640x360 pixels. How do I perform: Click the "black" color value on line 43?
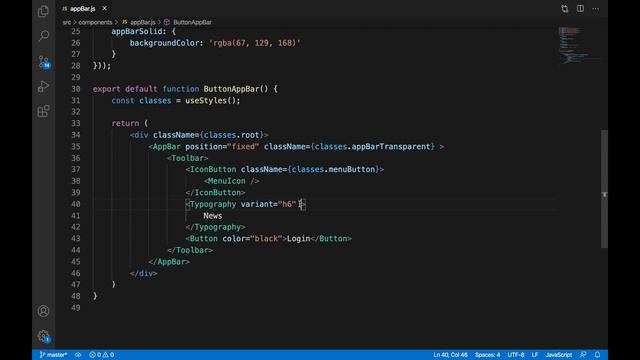(266, 238)
